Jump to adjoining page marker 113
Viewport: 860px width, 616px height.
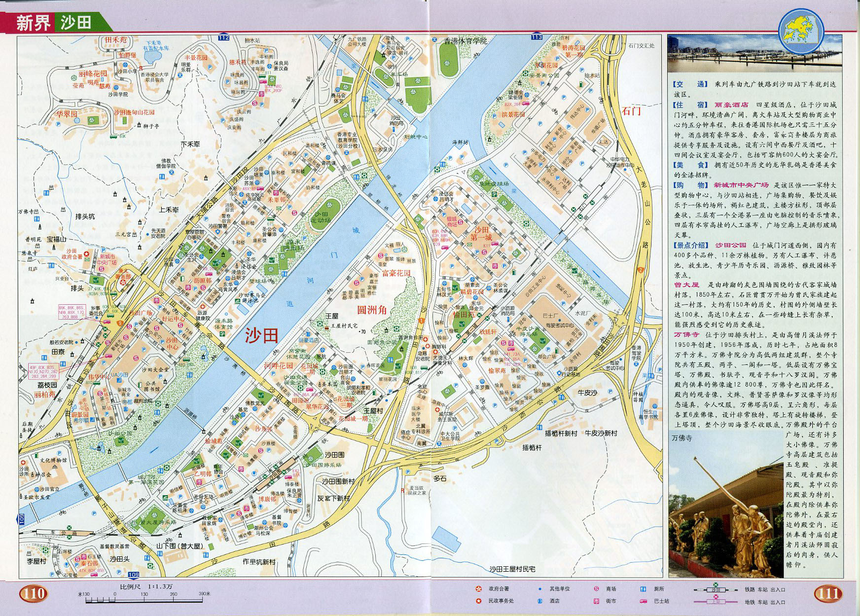[x=537, y=37]
